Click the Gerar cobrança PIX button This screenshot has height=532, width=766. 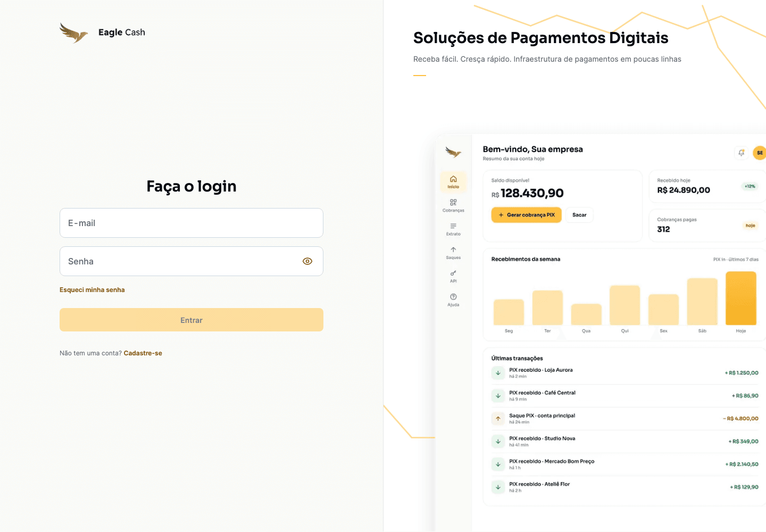[x=527, y=215]
